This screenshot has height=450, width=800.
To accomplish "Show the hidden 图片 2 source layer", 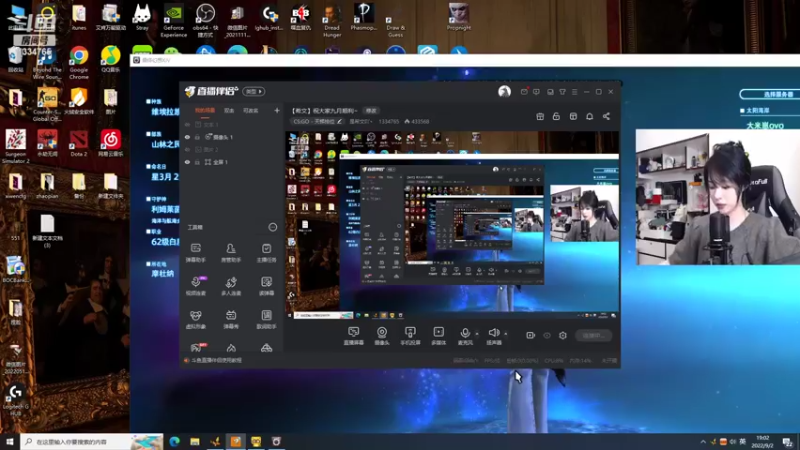I will 187,149.
